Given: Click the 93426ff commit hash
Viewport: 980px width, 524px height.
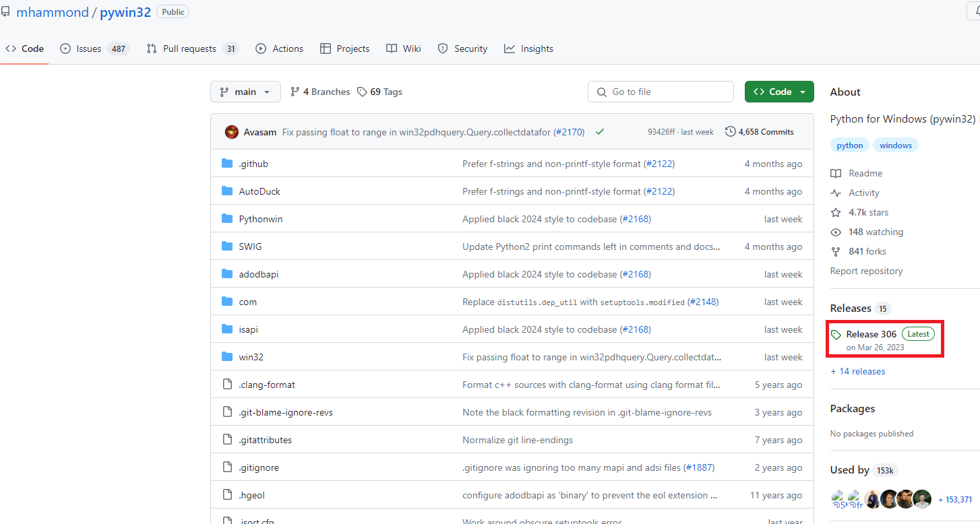Looking at the screenshot, I should coord(661,132).
